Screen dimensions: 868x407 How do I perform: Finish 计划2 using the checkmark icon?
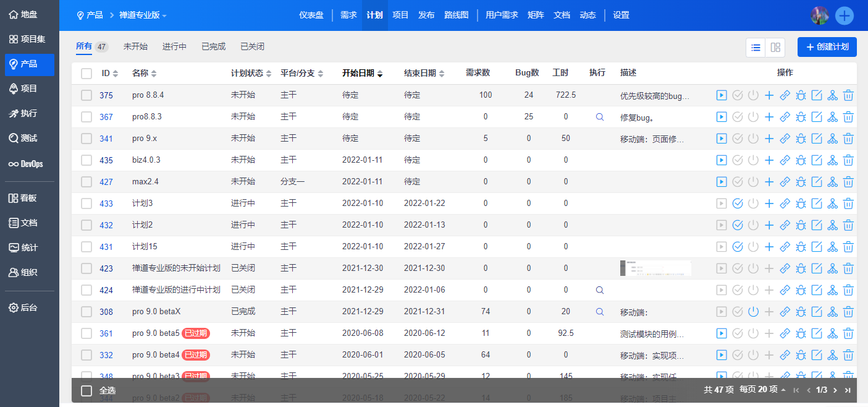click(737, 225)
